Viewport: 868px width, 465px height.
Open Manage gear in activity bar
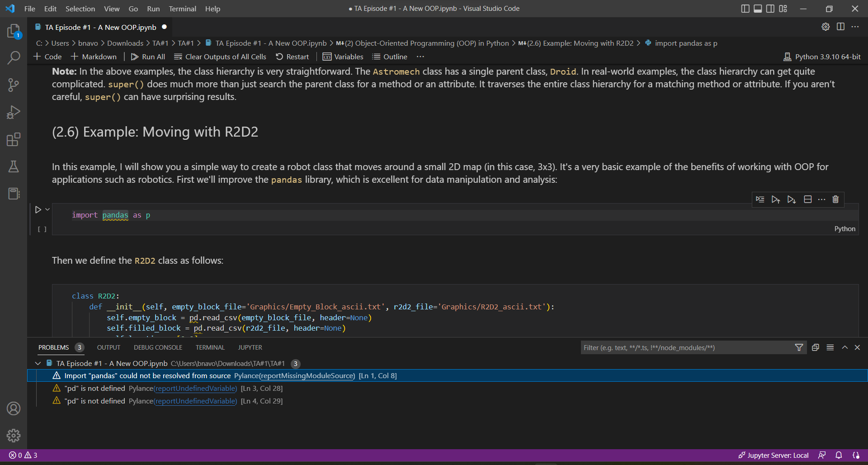point(14,436)
